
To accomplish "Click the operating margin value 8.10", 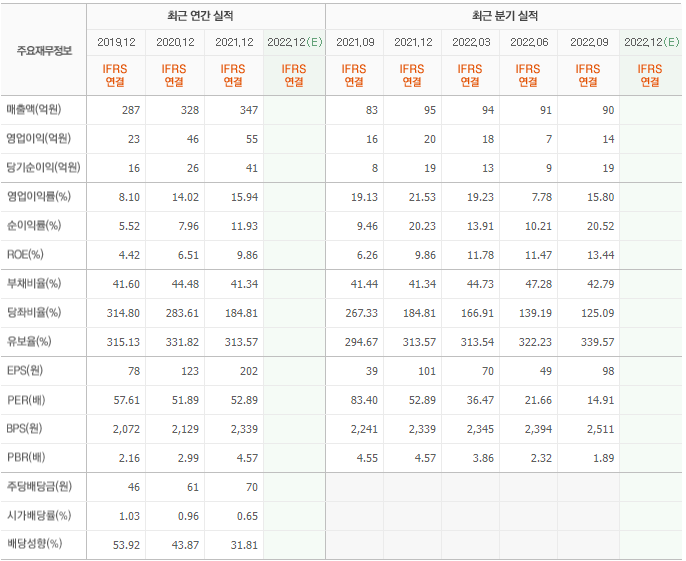I will (129, 197).
